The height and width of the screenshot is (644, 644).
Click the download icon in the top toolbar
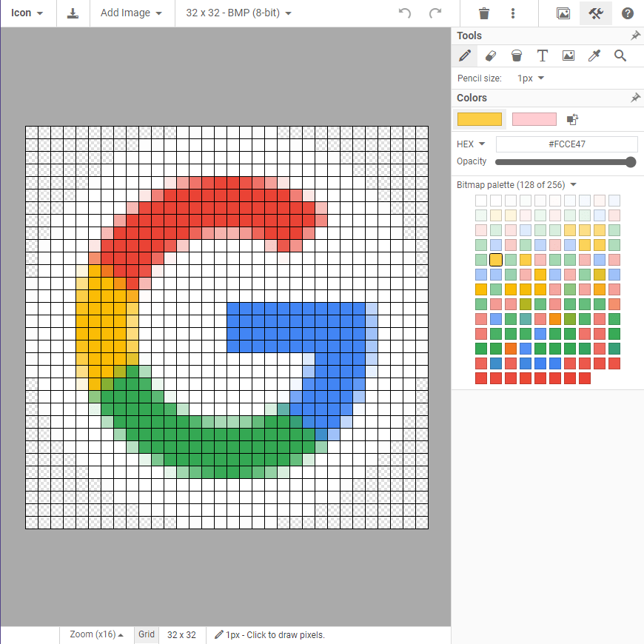(x=73, y=13)
